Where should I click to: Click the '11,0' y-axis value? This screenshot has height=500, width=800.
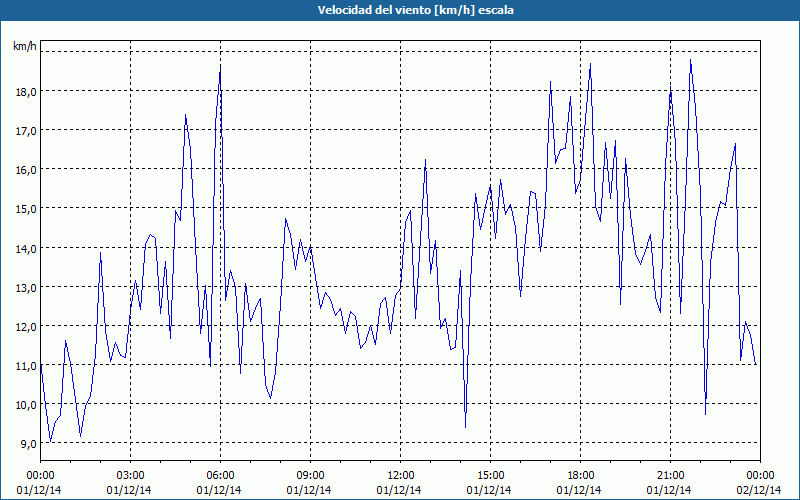[26, 366]
